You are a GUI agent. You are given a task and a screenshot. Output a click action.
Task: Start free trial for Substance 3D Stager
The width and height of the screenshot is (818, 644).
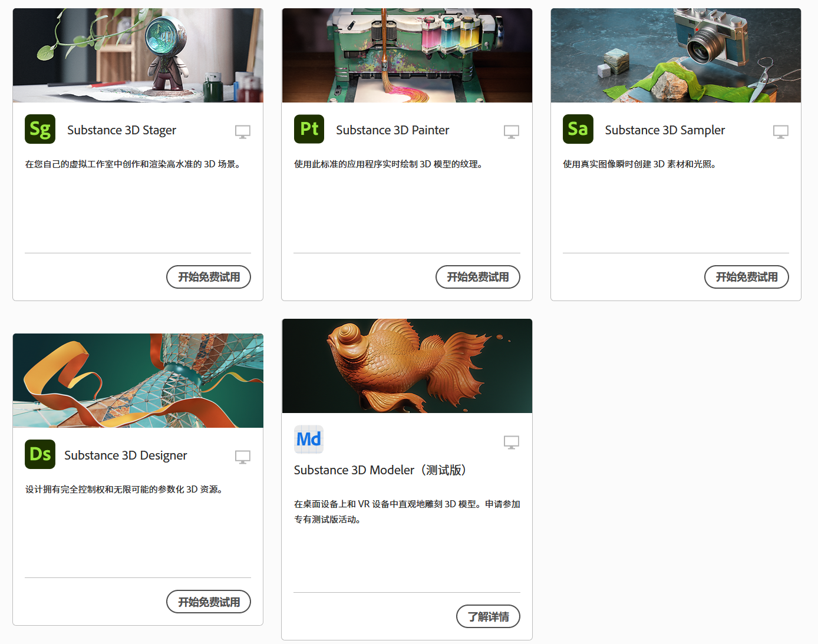pos(209,277)
